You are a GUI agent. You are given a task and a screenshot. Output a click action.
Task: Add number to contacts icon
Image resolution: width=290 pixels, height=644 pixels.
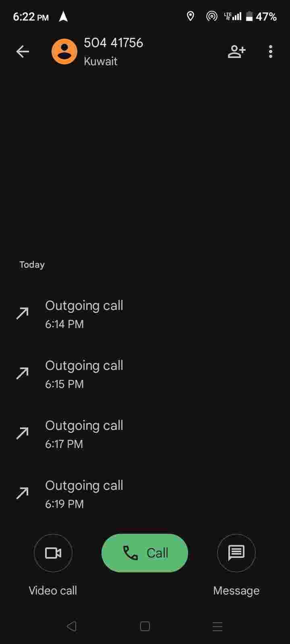pyautogui.click(x=236, y=52)
